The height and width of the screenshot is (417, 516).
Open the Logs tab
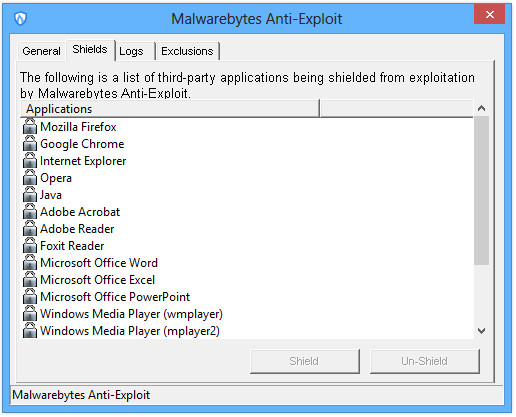click(x=135, y=51)
